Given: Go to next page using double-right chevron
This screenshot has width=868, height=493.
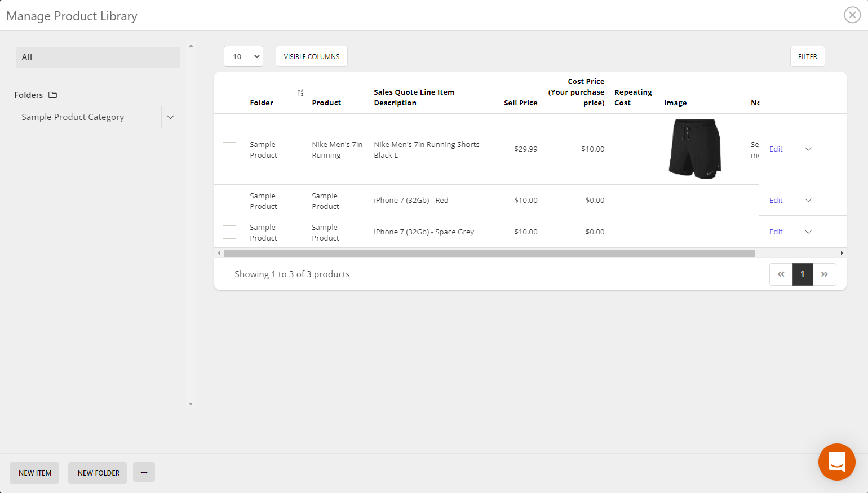Looking at the screenshot, I should pos(825,274).
